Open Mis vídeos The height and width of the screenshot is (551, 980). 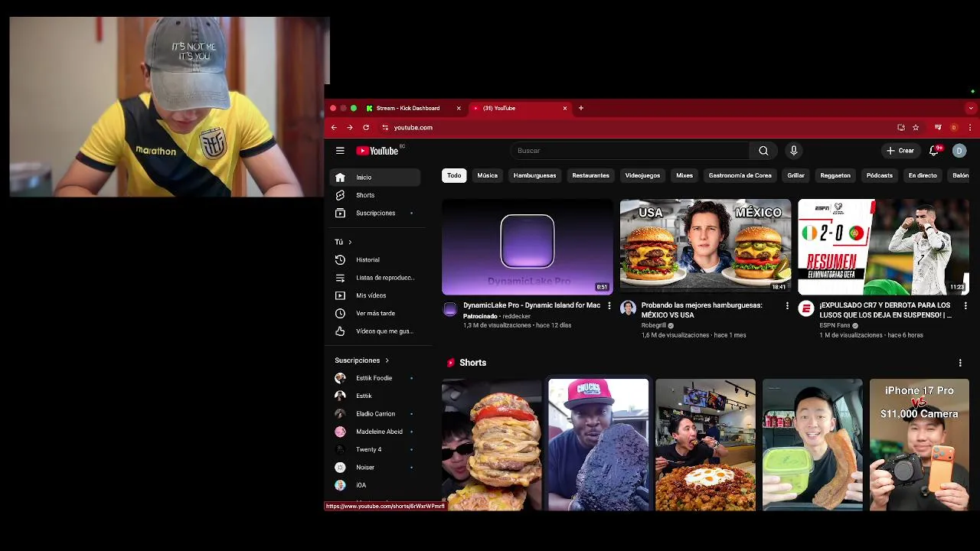(x=375, y=295)
